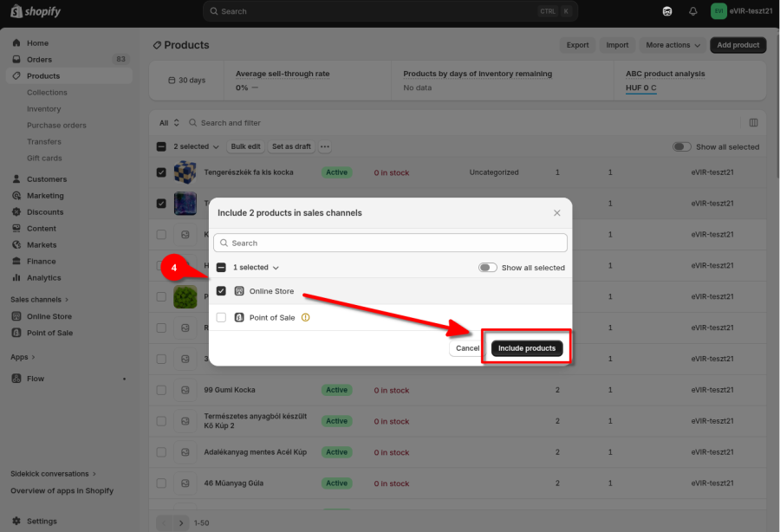The image size is (780, 532).
Task: Click the Home icon in sidebar
Action: 16,42
